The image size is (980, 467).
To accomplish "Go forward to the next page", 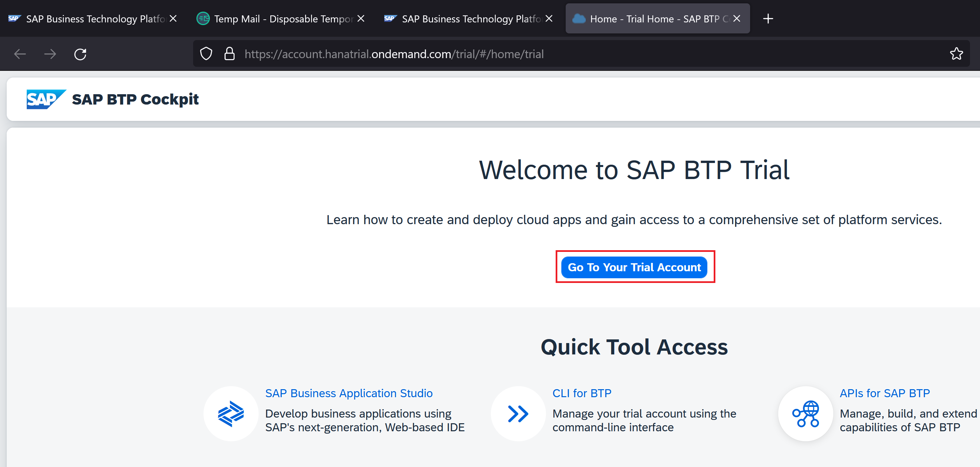I will [50, 54].
